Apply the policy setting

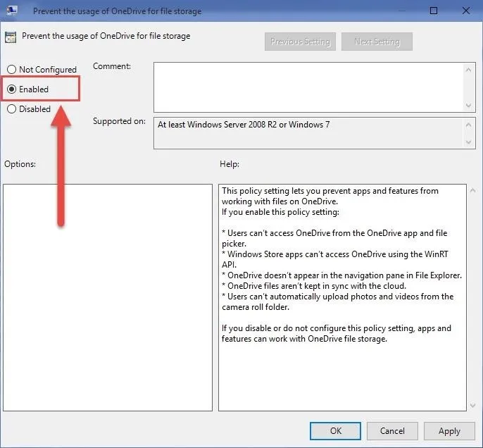coord(449,431)
